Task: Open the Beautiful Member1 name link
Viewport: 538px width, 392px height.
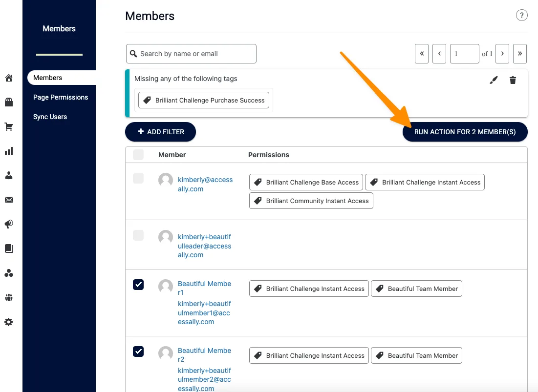Action: 204,288
